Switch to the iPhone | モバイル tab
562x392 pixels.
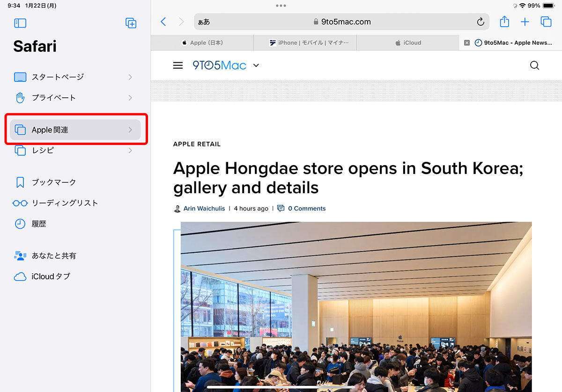click(305, 43)
